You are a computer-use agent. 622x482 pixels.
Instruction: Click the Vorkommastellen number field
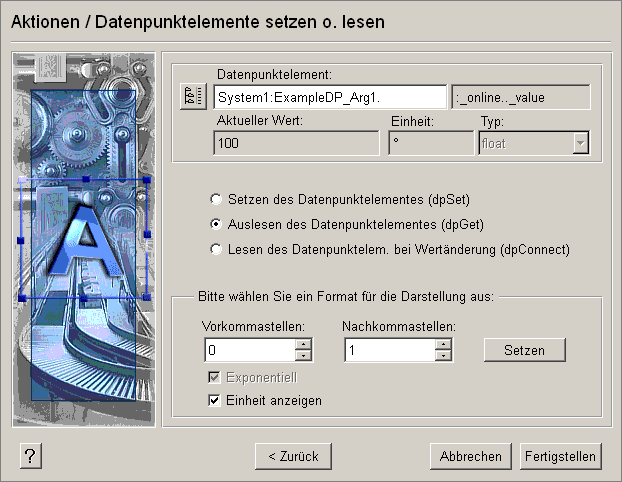pos(249,350)
